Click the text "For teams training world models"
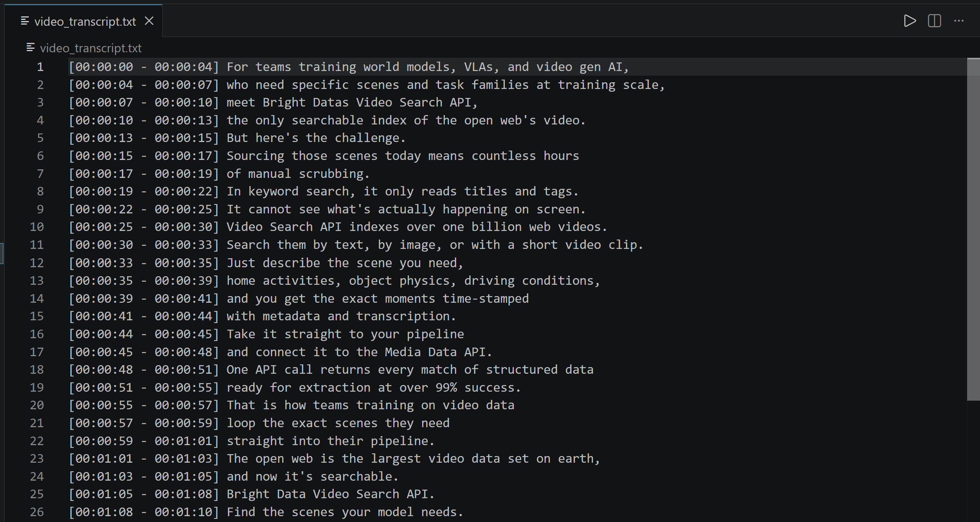 (x=338, y=67)
